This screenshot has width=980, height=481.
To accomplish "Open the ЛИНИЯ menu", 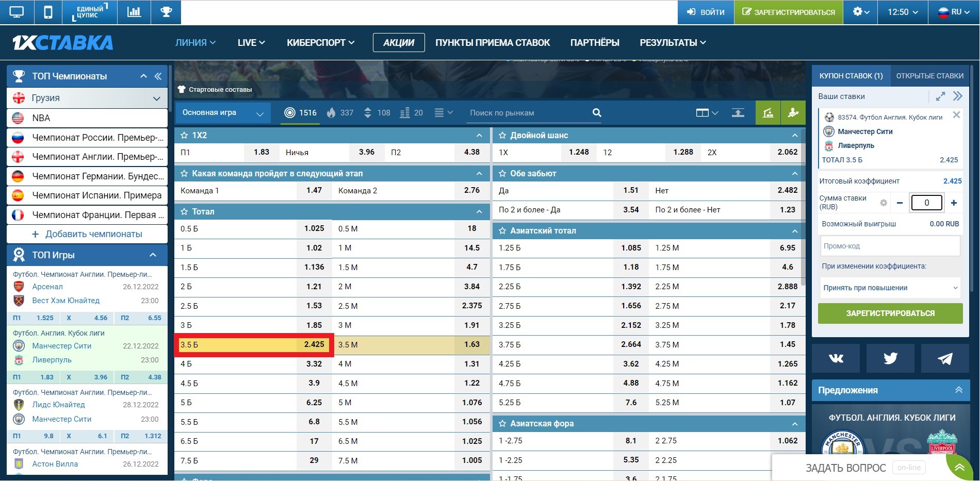I will click(x=195, y=43).
